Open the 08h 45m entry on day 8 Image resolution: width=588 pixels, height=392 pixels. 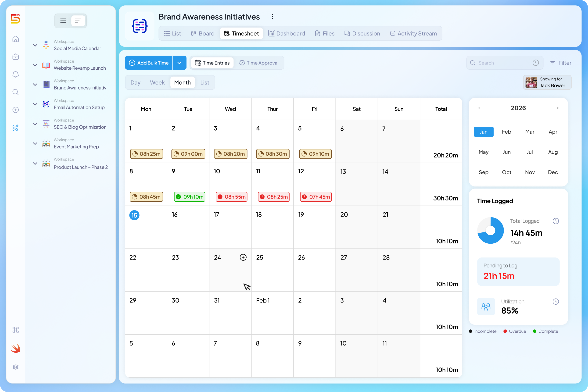[146, 197]
